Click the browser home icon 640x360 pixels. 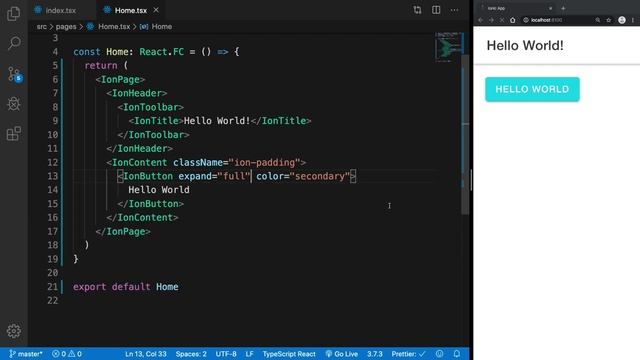coord(513,20)
